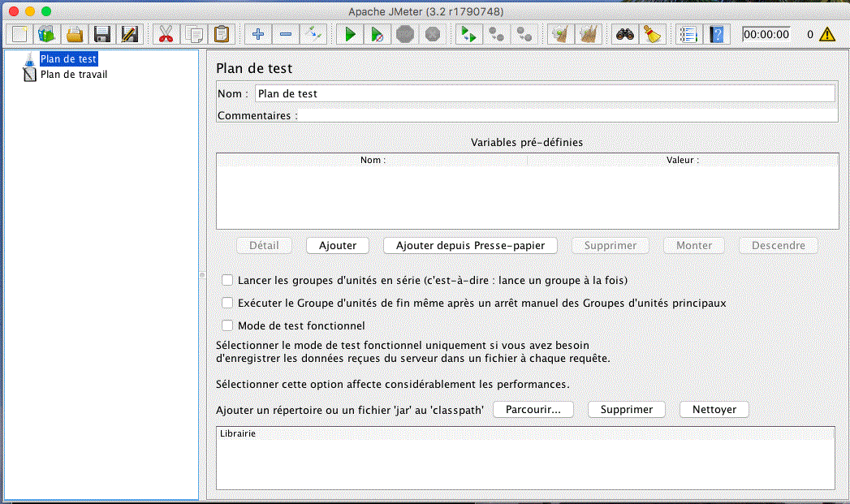Click the Parcourir... button
Image resolution: width=850 pixels, height=504 pixels.
tap(533, 410)
